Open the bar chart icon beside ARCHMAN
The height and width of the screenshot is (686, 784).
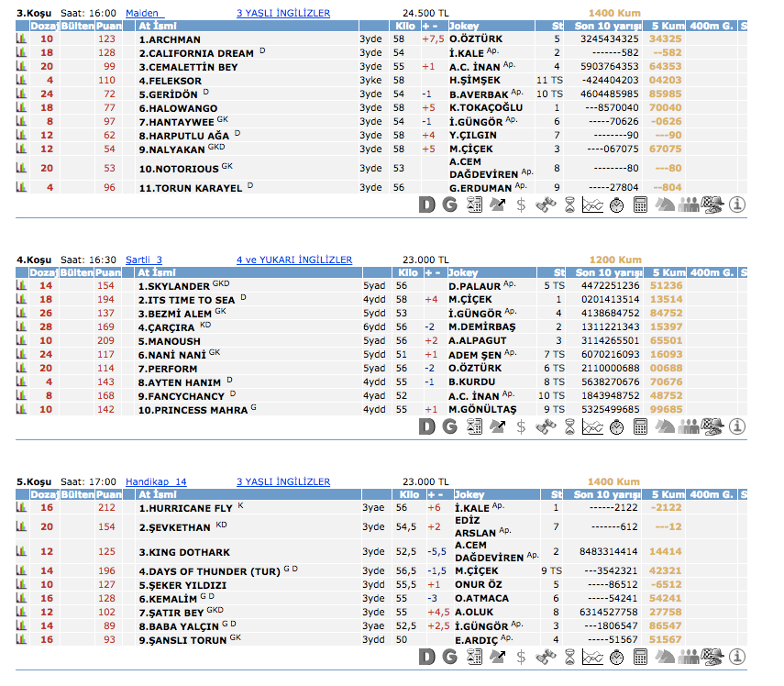coord(21,39)
